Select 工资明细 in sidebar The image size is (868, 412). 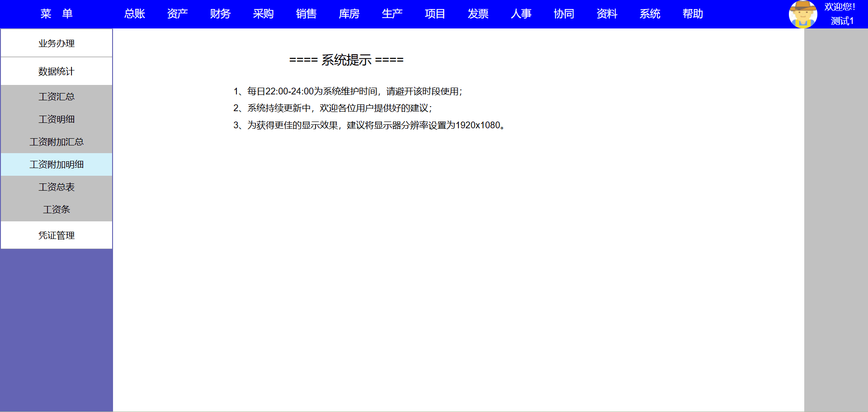point(57,119)
